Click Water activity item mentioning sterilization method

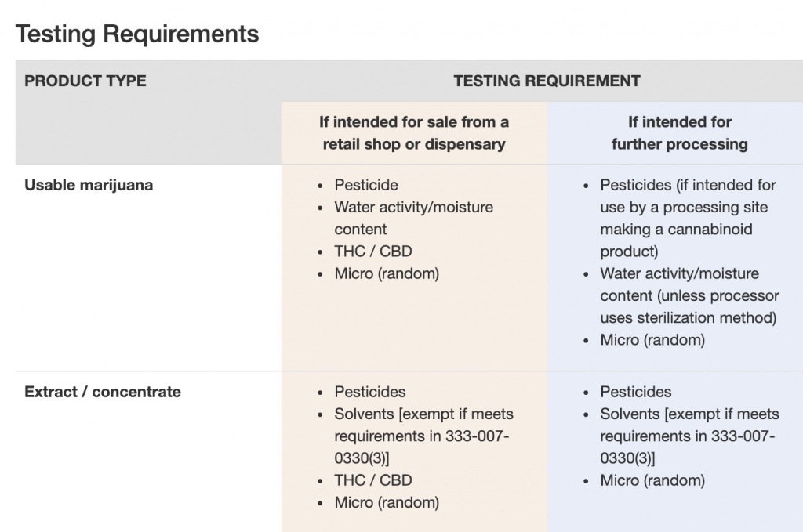[x=689, y=295]
